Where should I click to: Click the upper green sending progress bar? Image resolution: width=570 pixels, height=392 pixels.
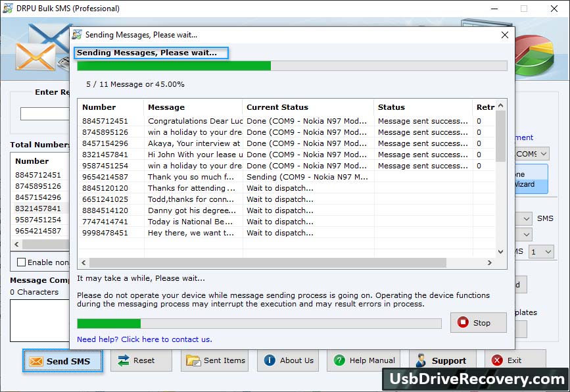coord(292,66)
